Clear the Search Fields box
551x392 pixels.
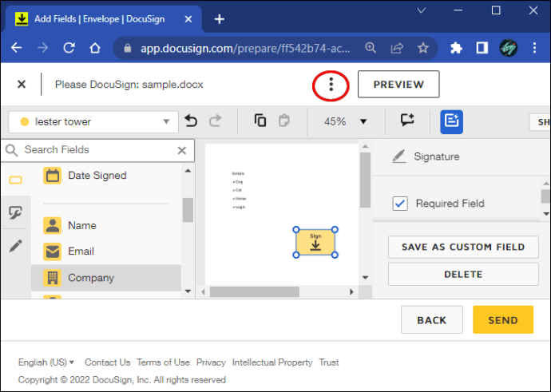click(182, 151)
